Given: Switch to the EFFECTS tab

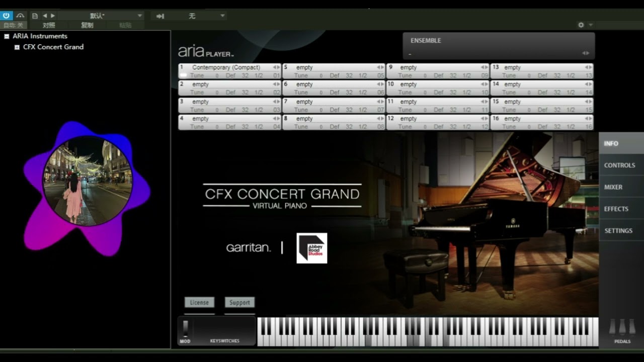Looking at the screenshot, I should tap(621, 209).
